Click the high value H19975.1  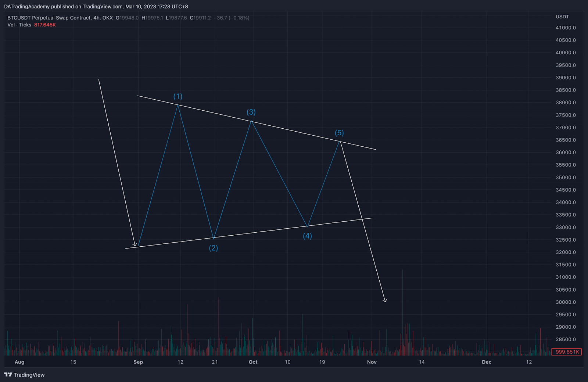(x=152, y=18)
